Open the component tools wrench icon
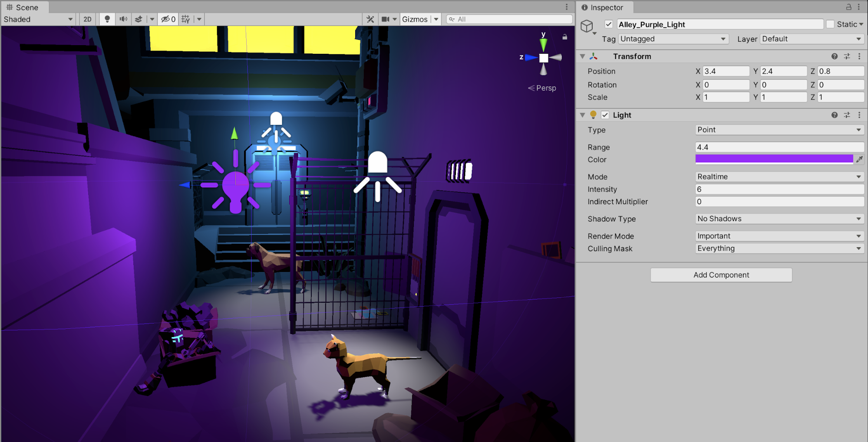The image size is (868, 442). click(370, 19)
